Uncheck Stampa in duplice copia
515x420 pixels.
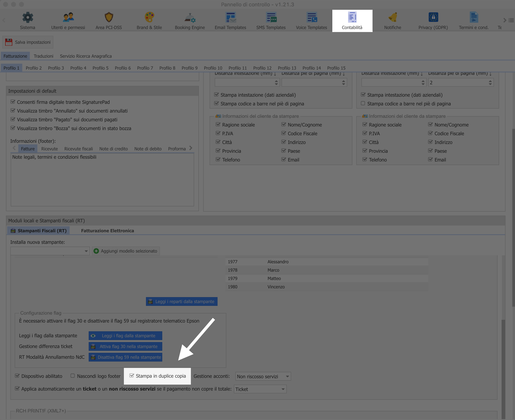pyautogui.click(x=132, y=376)
